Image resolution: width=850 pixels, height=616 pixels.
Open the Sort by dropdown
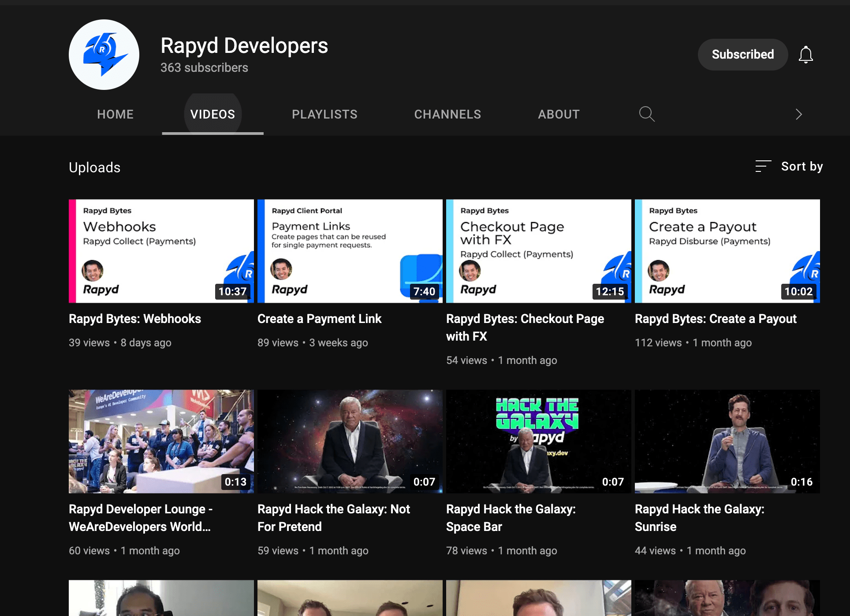pos(801,166)
